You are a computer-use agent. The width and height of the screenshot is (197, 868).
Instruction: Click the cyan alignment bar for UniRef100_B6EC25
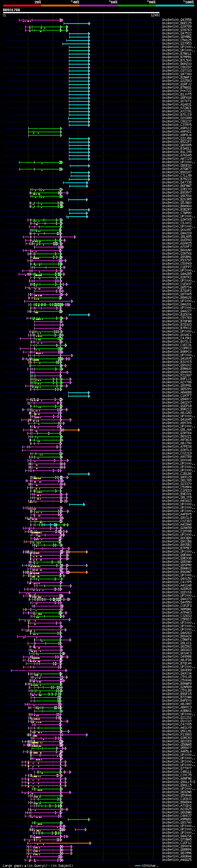[x=77, y=24]
